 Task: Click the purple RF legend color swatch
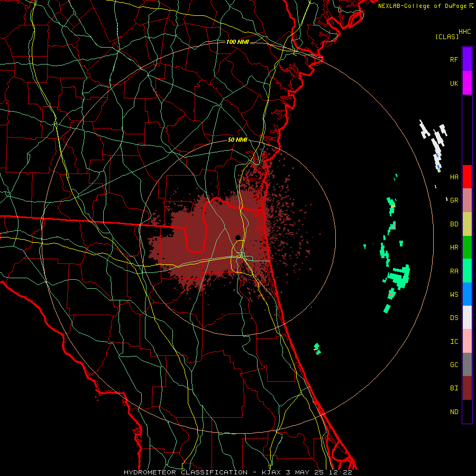tap(467, 59)
